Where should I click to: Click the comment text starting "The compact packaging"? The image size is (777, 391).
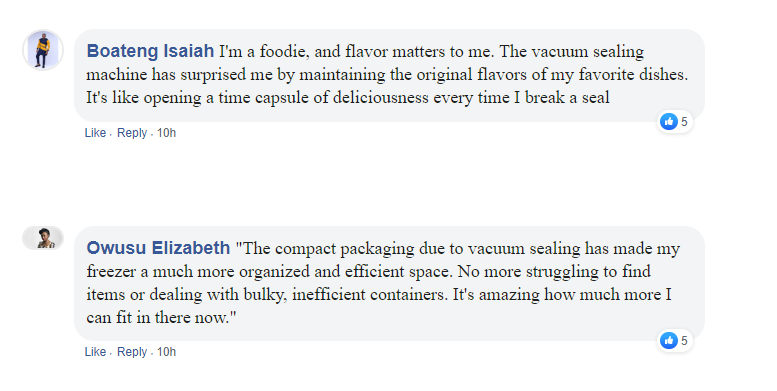tap(383, 282)
